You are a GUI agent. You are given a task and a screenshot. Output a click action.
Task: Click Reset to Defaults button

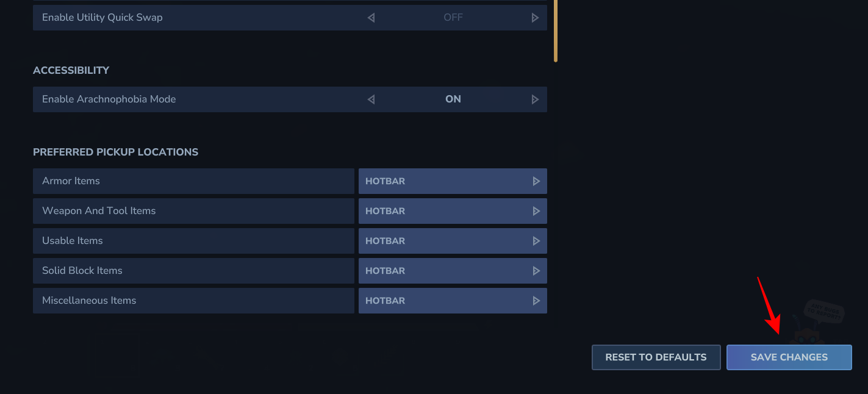pyautogui.click(x=656, y=357)
